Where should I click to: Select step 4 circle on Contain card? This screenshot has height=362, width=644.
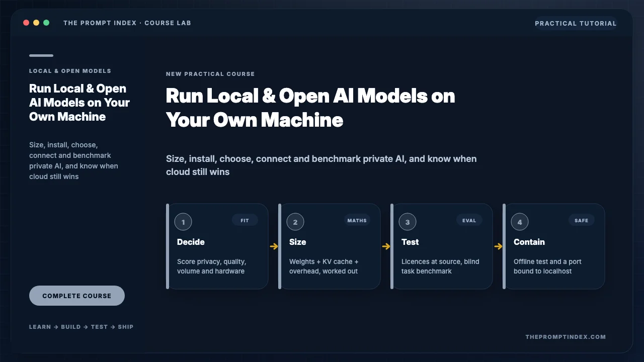pos(520,222)
